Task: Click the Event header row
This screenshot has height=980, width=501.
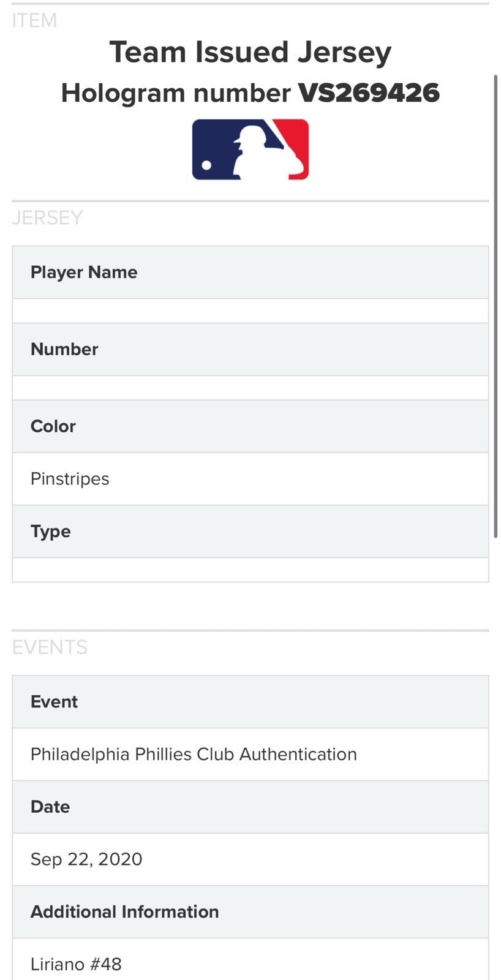Action: (x=250, y=702)
